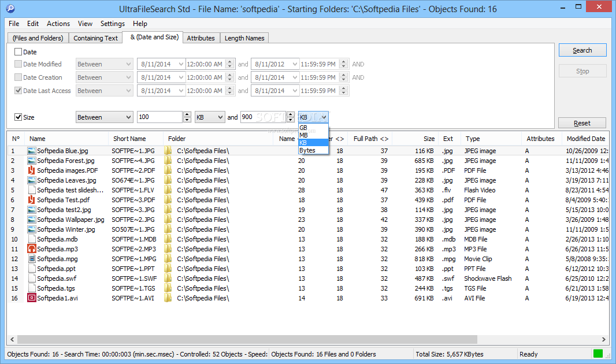Toggle the Date Creation checkbox
Viewport: 616px width, 364px height.
(x=18, y=77)
